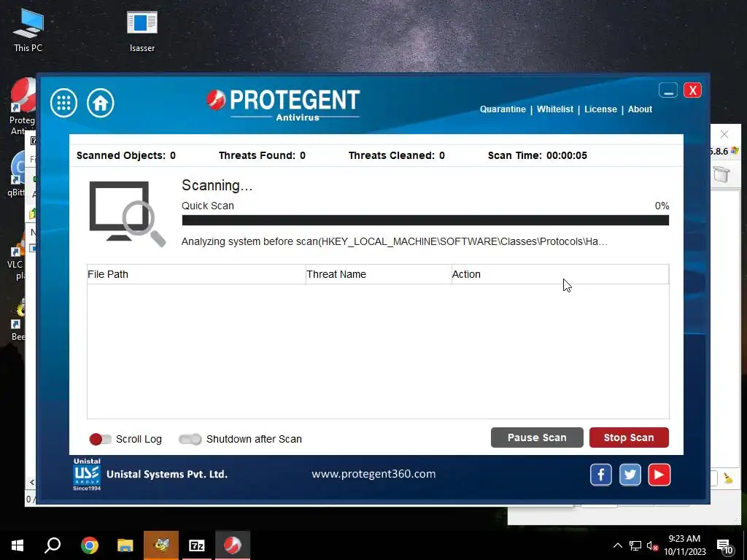Image resolution: width=747 pixels, height=560 pixels.
Task: Click the Scanned Objects: 0 counter
Action: [x=125, y=155]
